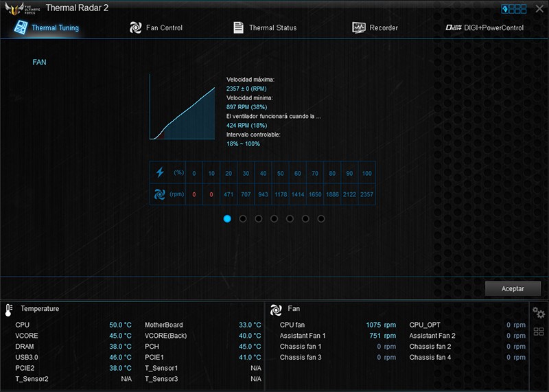Click the 1886 rpm table cell
The image size is (549, 392).
(332, 194)
